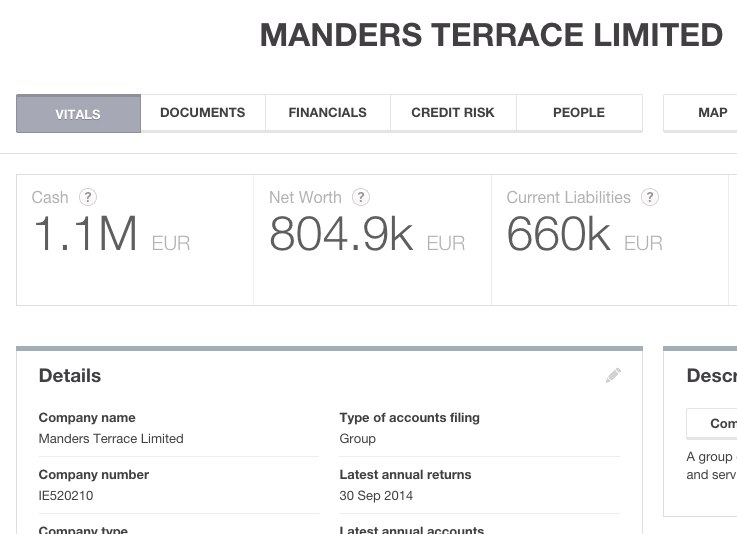Click the Manders Terrace Limited page title
This screenshot has height=534, width=737.
click(x=491, y=35)
